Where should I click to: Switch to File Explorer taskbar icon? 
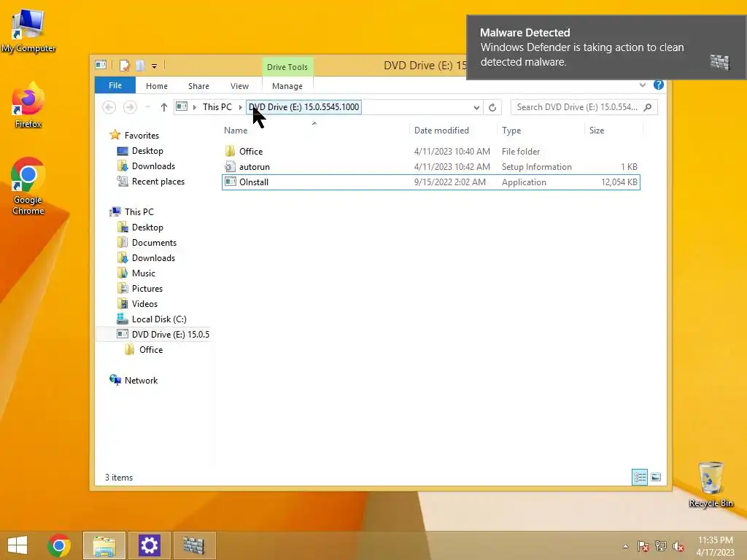(x=104, y=545)
